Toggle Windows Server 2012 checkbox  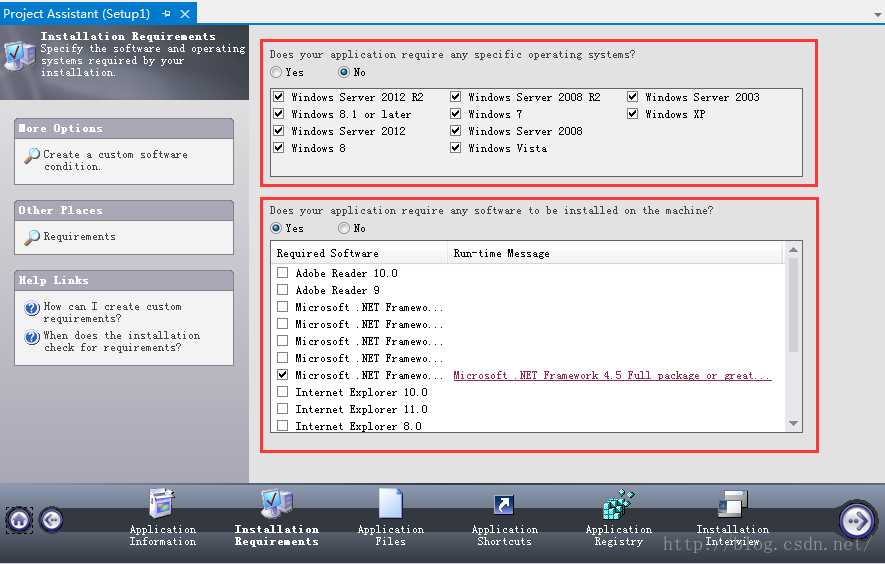(278, 130)
